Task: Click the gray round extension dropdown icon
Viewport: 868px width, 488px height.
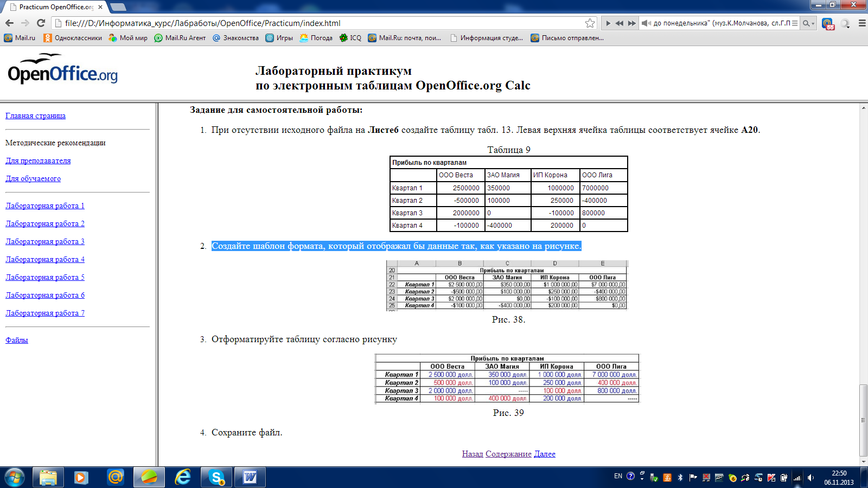Action: pos(845,23)
